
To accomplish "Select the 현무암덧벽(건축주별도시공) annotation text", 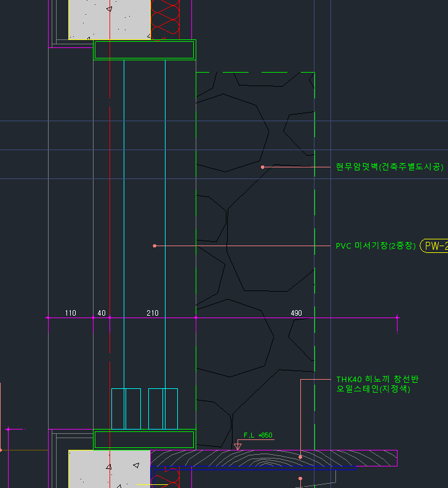I will (x=389, y=167).
